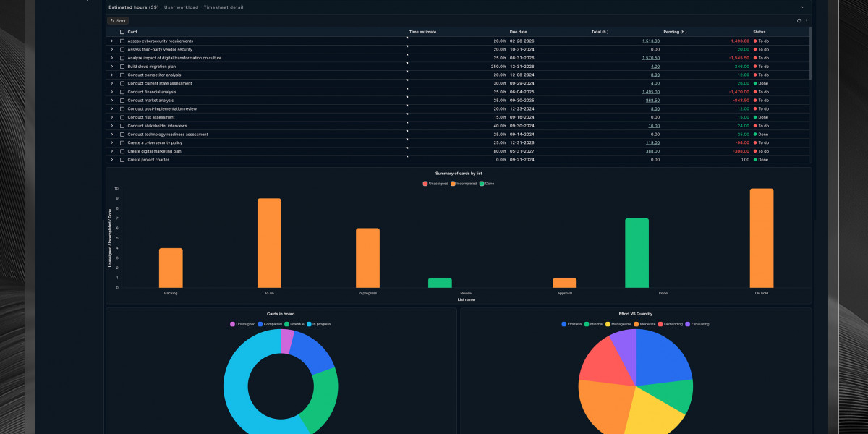The image size is (868, 434).
Task: Expand the Assess third-party vendor security row
Action: tap(112, 49)
